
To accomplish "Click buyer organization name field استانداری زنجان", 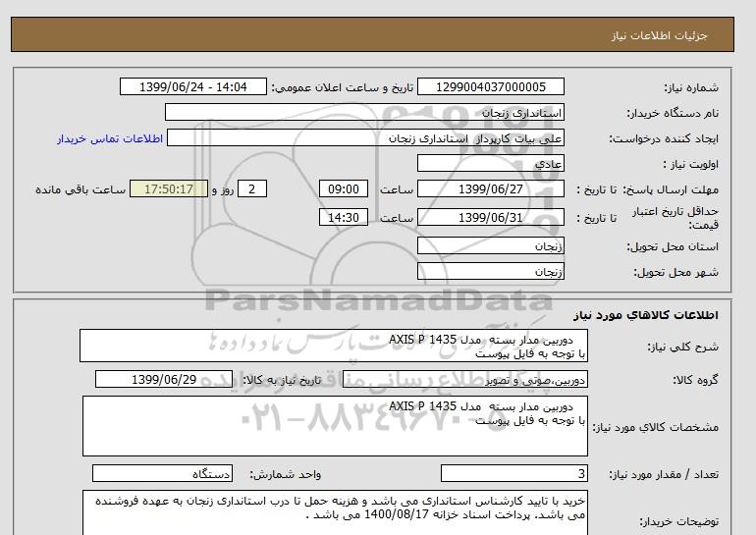I will [364, 112].
